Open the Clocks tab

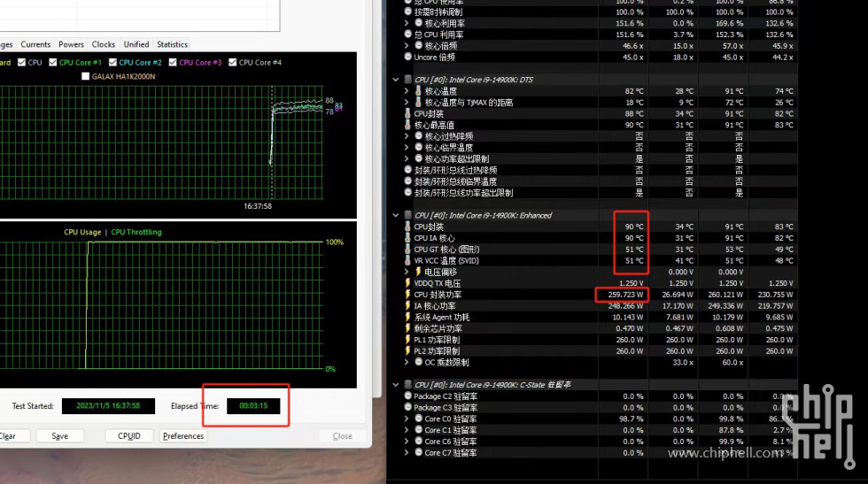[x=104, y=44]
